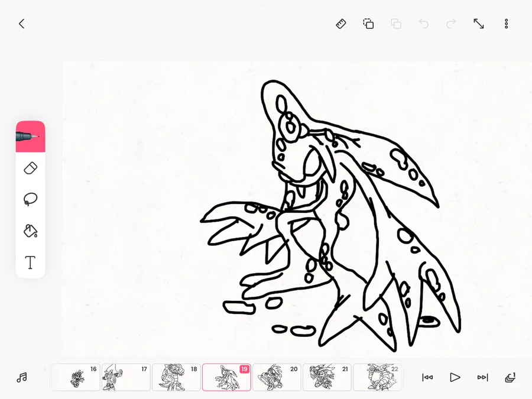Select frame 16 thumbnail
This screenshot has width=532, height=399.
coord(76,377)
